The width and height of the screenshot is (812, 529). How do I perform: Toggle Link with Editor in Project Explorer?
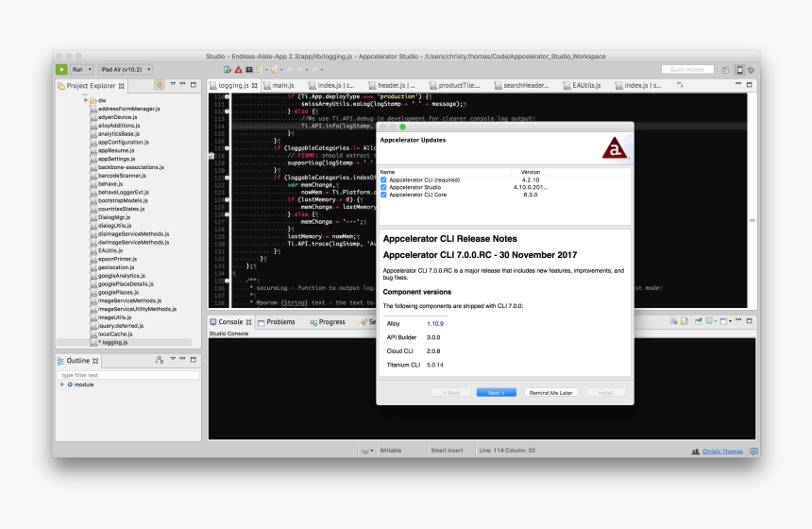(x=160, y=85)
